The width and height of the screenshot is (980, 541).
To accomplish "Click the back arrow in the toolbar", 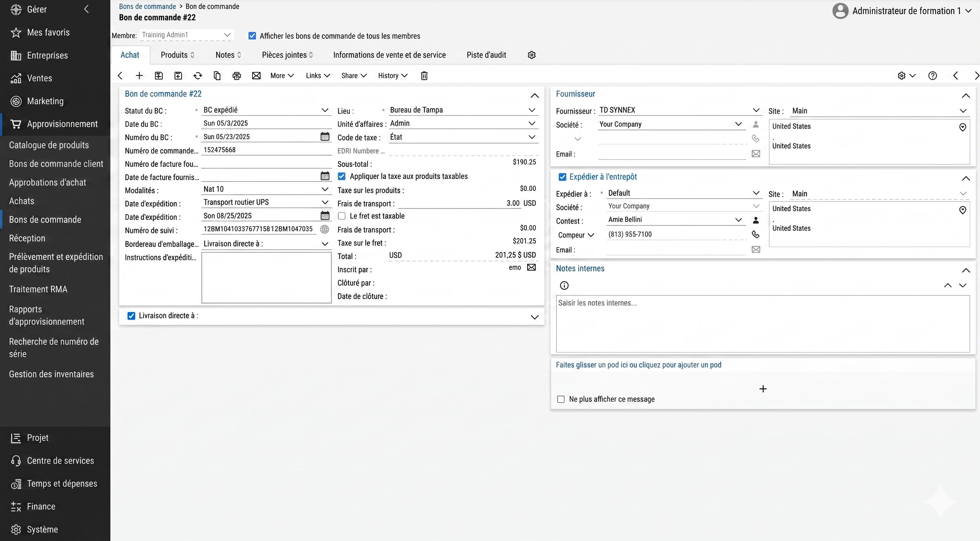I will tap(120, 76).
